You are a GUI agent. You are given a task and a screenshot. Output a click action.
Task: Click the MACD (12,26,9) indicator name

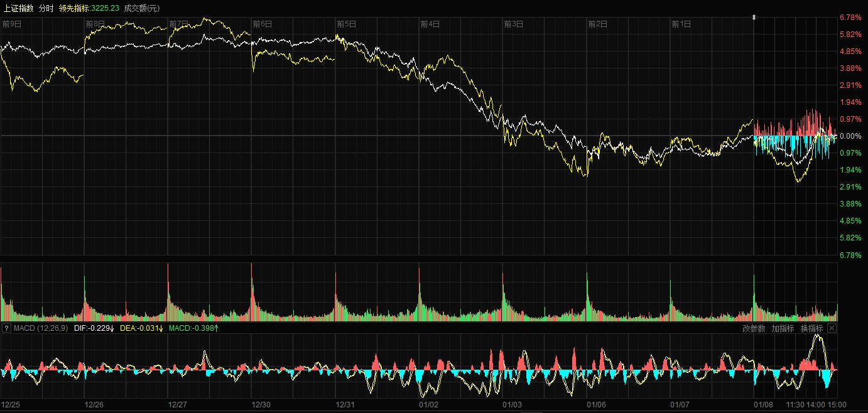pos(41,328)
